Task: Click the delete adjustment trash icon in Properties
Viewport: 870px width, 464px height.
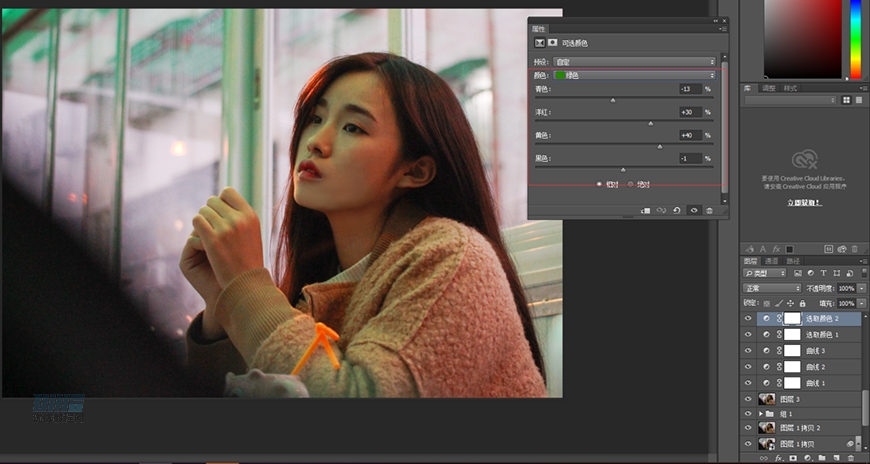Action: (x=709, y=210)
